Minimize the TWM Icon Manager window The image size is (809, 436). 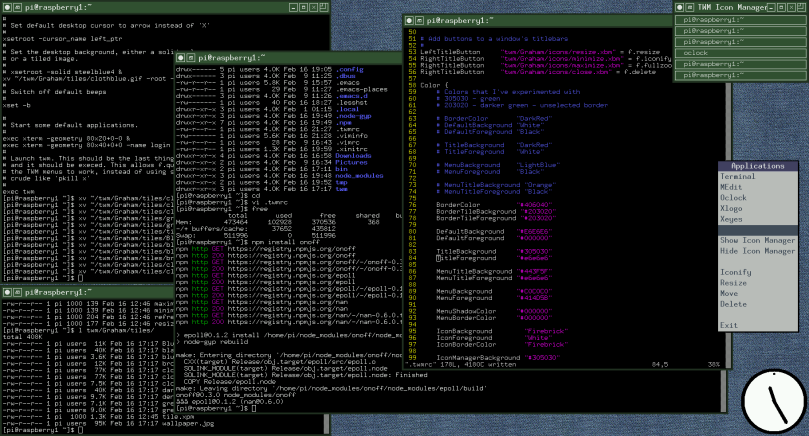(771, 7)
